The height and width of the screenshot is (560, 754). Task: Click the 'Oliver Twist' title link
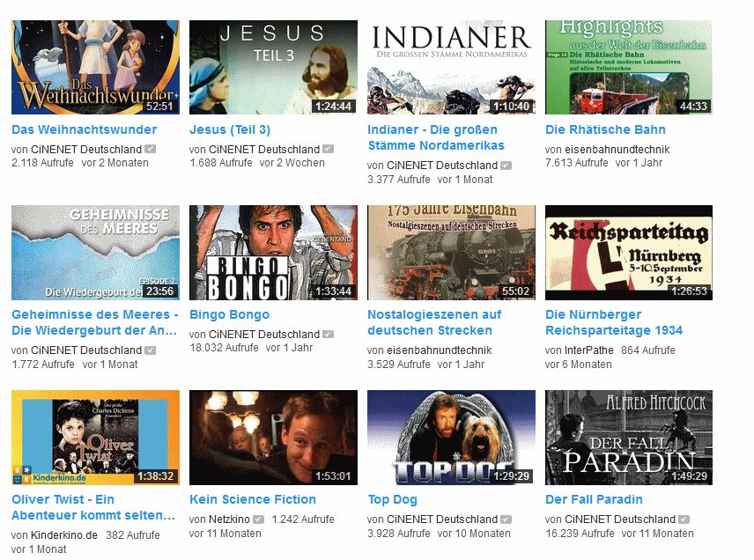click(93, 507)
